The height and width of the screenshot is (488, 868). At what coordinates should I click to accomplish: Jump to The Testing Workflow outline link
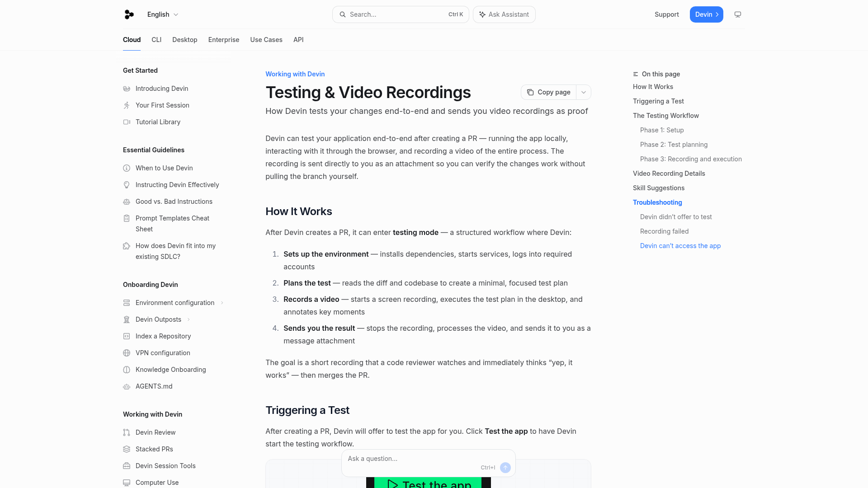click(x=666, y=116)
